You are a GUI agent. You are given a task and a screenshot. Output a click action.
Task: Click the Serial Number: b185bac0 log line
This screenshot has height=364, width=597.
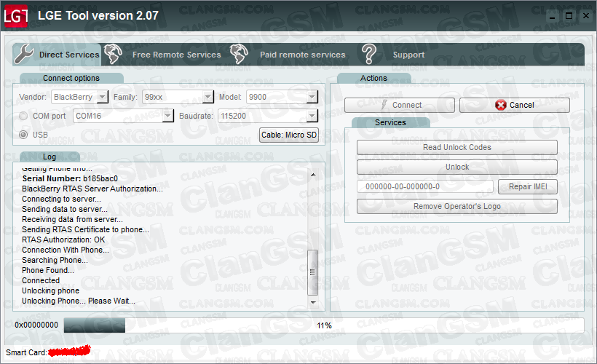(70, 178)
